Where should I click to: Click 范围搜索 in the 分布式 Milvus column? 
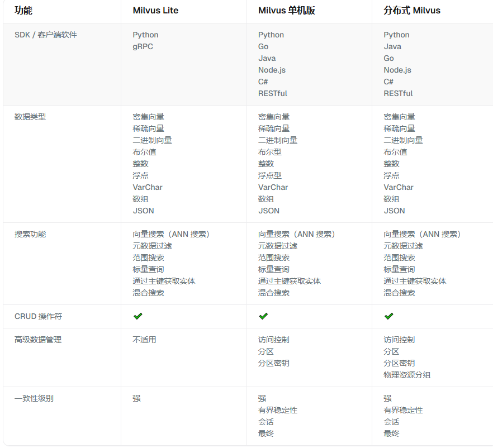[x=399, y=258]
